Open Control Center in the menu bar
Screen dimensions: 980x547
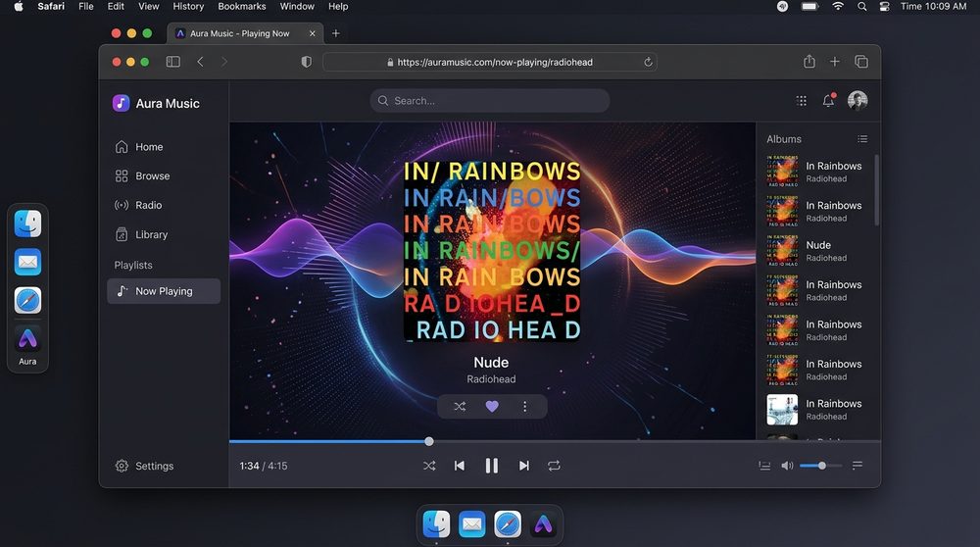[884, 6]
